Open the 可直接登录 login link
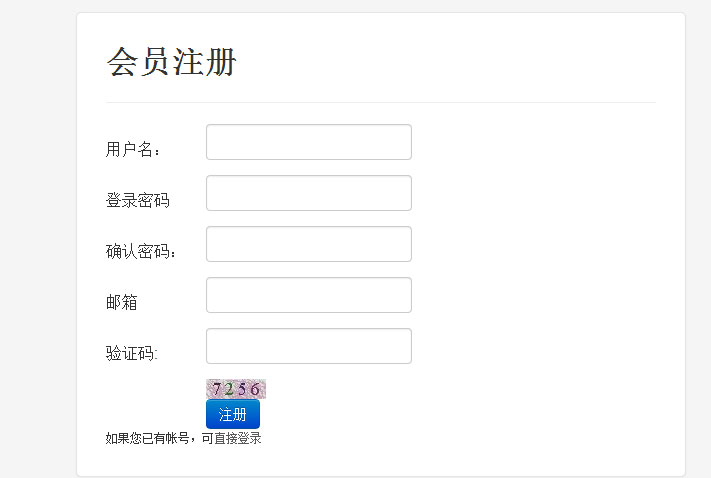 tap(231, 438)
